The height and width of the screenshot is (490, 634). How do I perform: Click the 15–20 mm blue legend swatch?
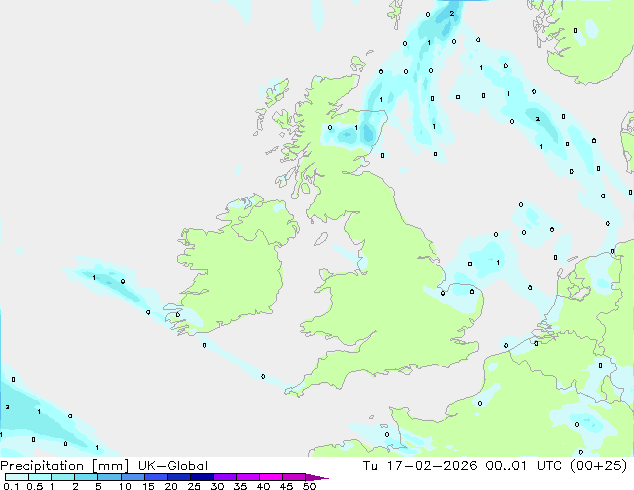(155, 477)
